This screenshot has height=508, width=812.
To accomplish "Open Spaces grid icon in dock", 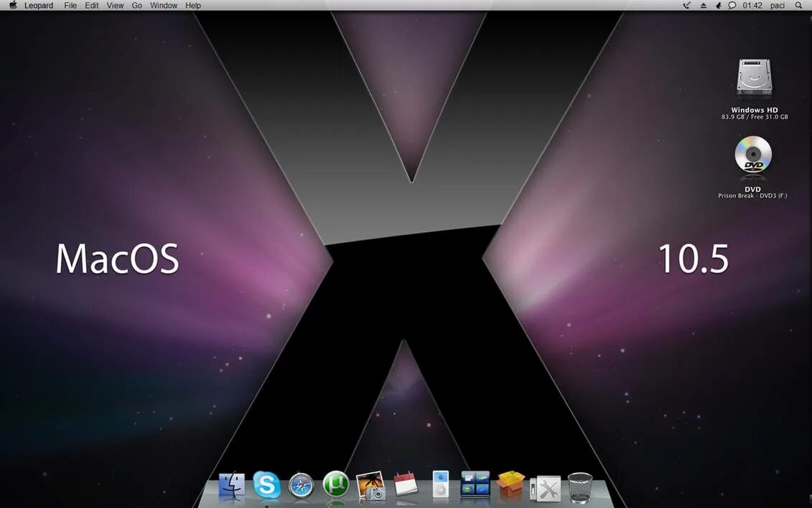I will [x=475, y=484].
